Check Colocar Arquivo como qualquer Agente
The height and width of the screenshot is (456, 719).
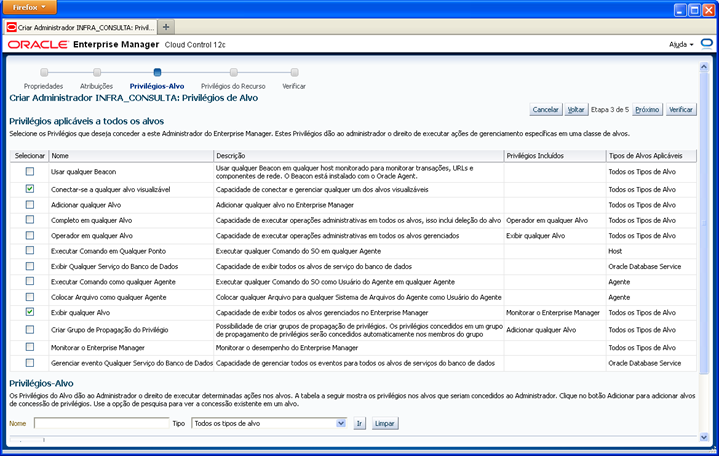(30, 297)
